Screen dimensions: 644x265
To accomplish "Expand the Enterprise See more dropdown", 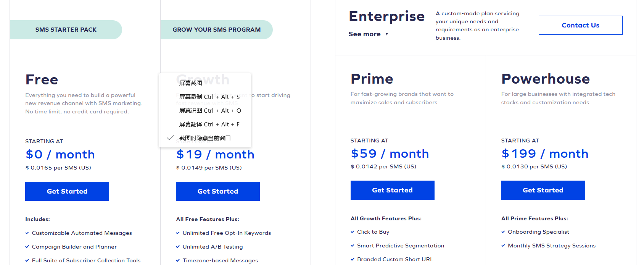I will (365, 34).
